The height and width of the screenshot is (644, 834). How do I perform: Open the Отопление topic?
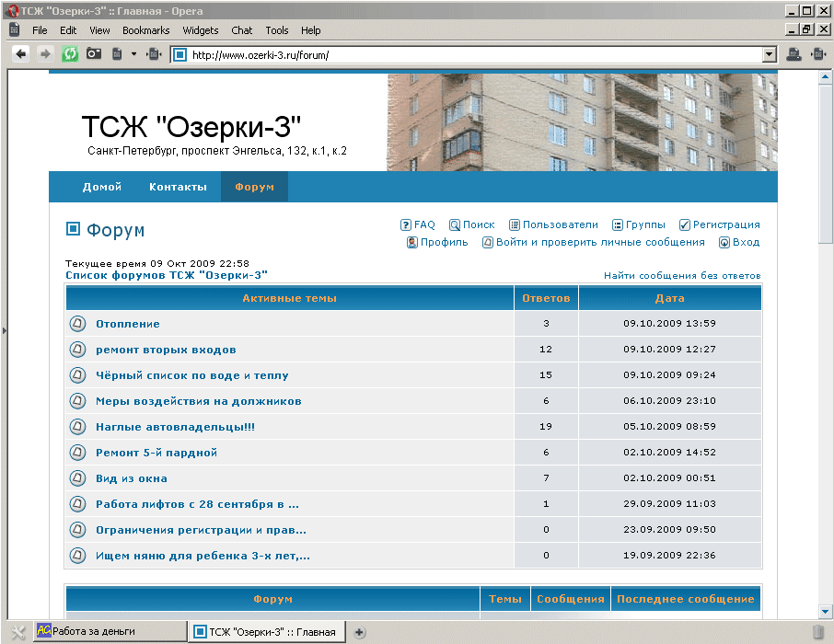(x=128, y=324)
